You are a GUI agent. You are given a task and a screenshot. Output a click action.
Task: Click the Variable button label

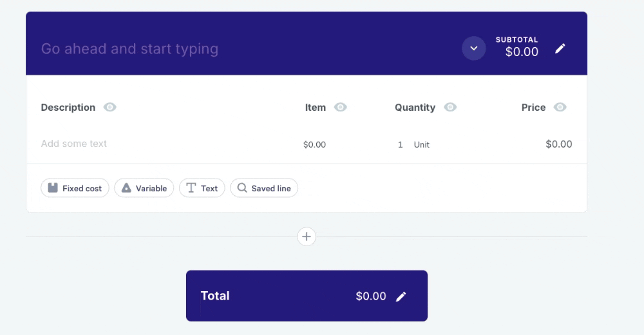click(151, 189)
